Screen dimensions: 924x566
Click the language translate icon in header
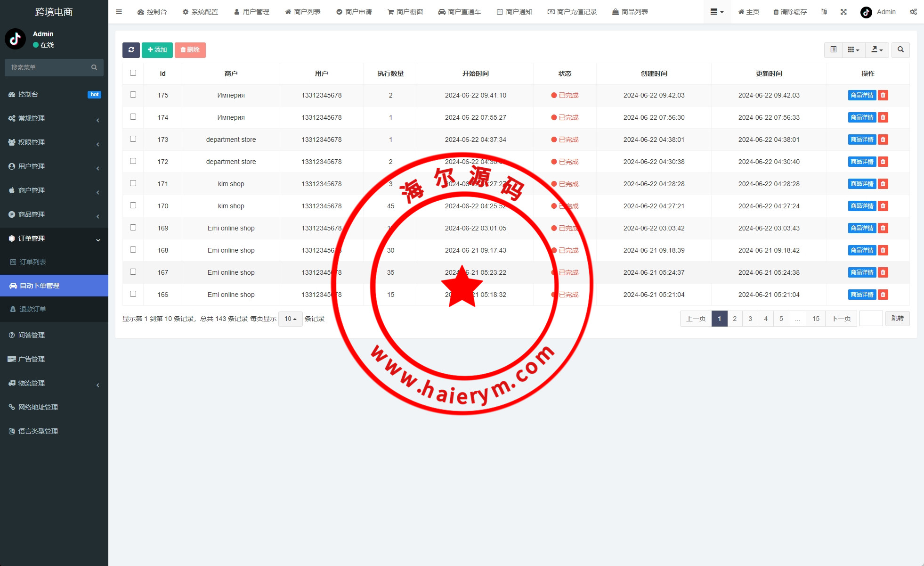coord(824,12)
